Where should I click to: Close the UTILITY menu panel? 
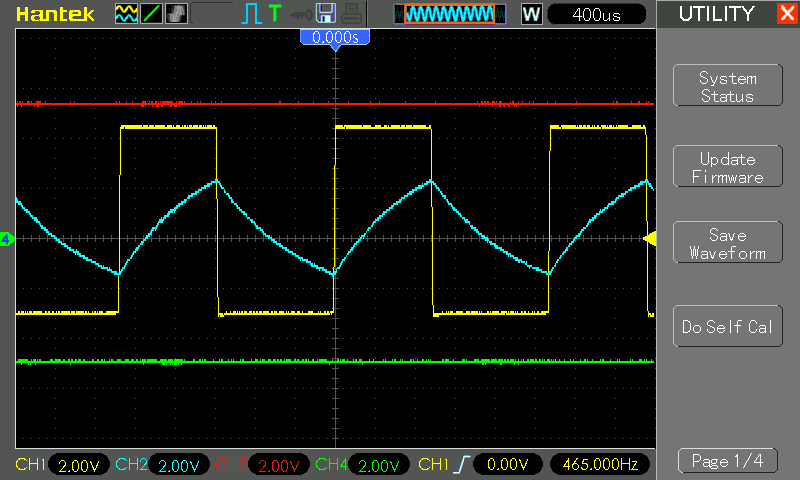coord(786,14)
